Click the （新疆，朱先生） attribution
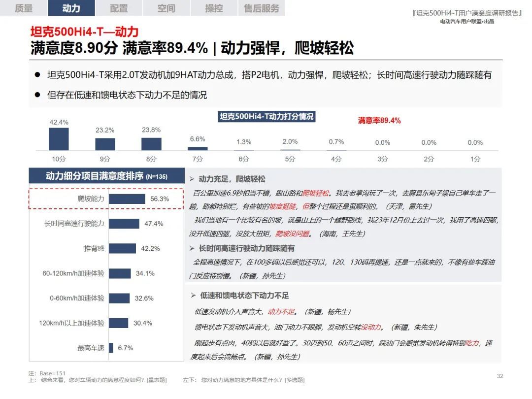Image resolution: width=532 pixels, height=399 pixels. coord(414,327)
